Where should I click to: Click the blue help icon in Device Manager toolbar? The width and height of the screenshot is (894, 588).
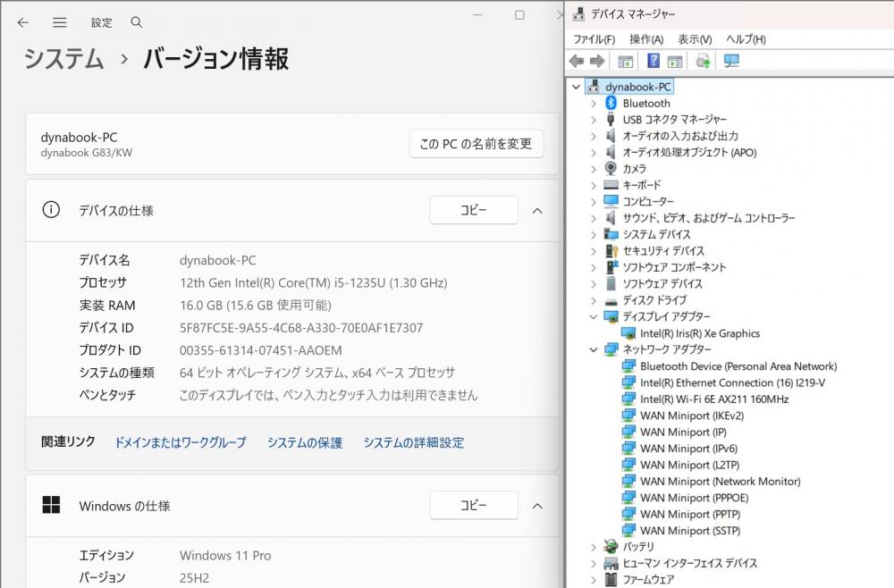tap(654, 61)
